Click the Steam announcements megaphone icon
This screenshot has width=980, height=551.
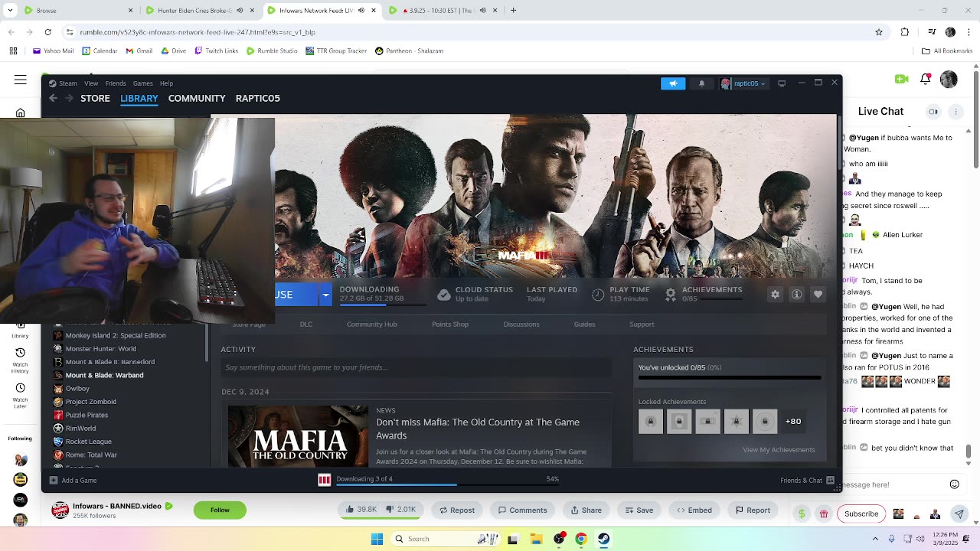pos(673,83)
